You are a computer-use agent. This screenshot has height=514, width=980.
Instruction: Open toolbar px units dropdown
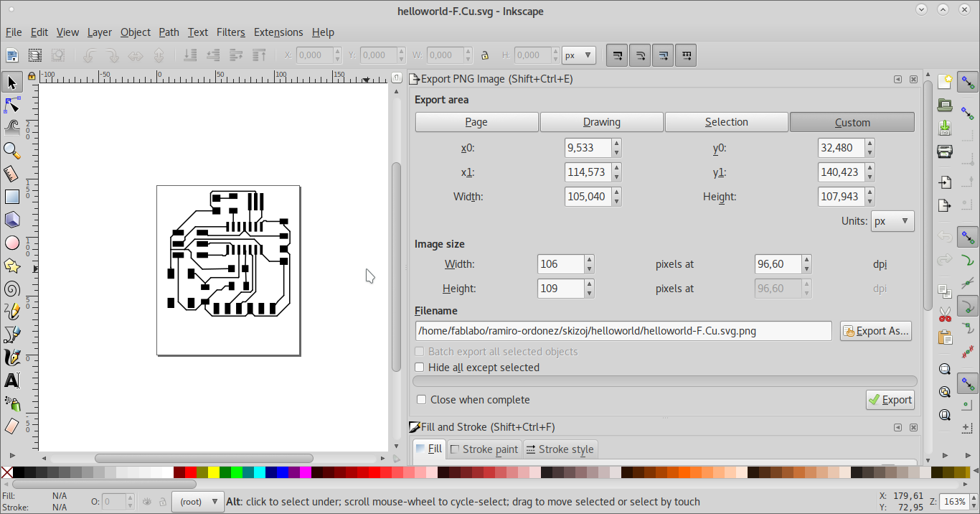579,55
